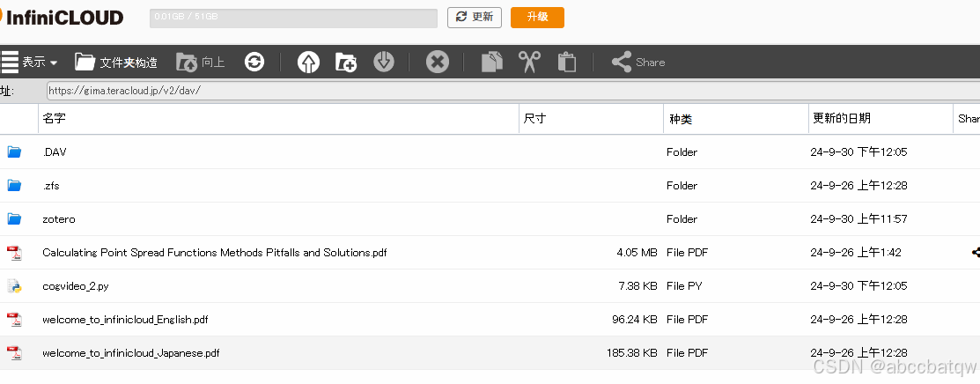The height and width of the screenshot is (384, 980).
Task: Click the 更新 refresh button
Action: (475, 18)
